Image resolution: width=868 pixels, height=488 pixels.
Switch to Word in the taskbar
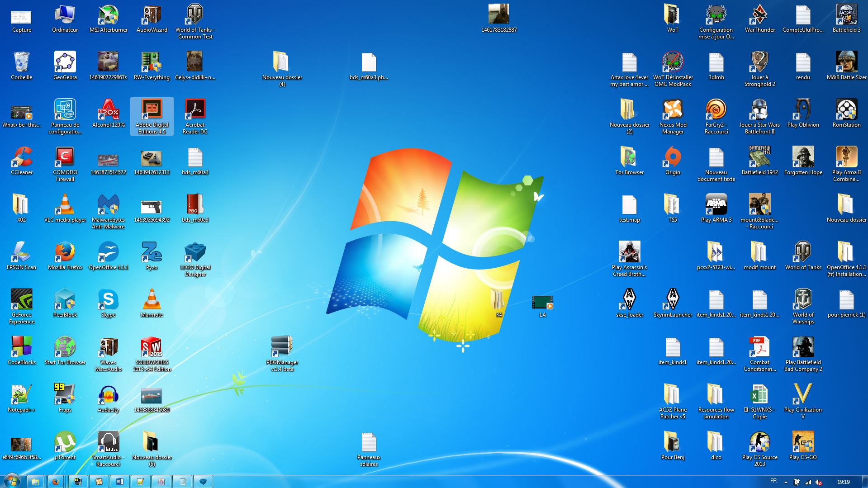(119, 482)
